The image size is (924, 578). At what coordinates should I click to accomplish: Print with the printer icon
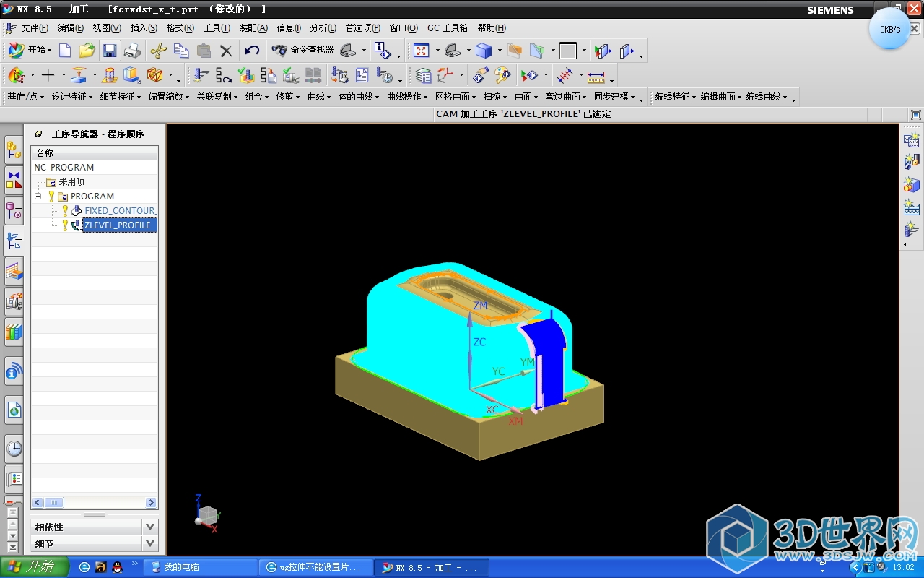[x=132, y=51]
